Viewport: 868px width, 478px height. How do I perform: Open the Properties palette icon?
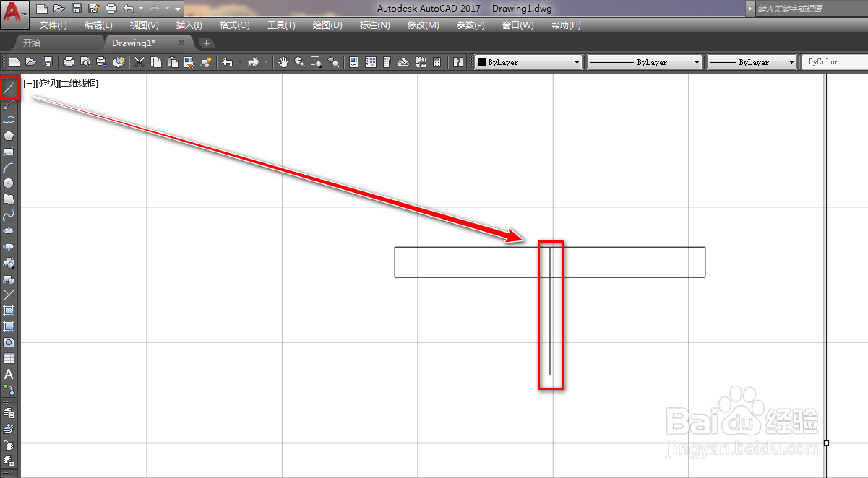(354, 63)
